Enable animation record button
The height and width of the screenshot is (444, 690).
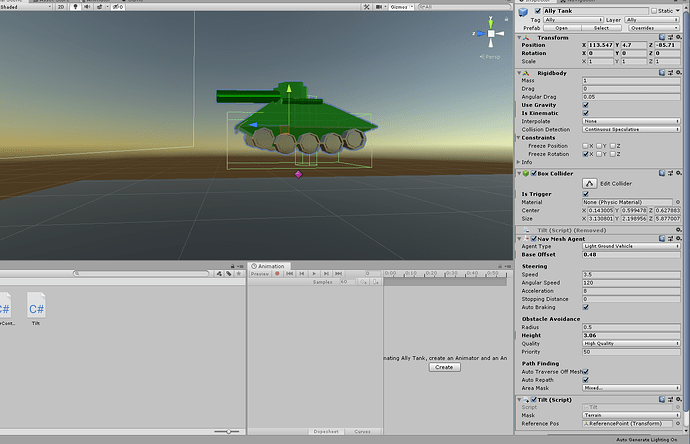click(277, 274)
